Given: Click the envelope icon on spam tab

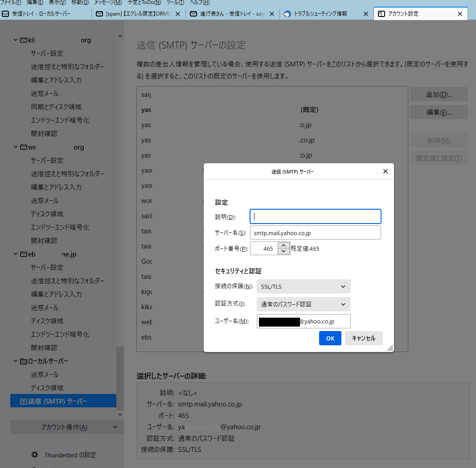Looking at the screenshot, I should 99,14.
